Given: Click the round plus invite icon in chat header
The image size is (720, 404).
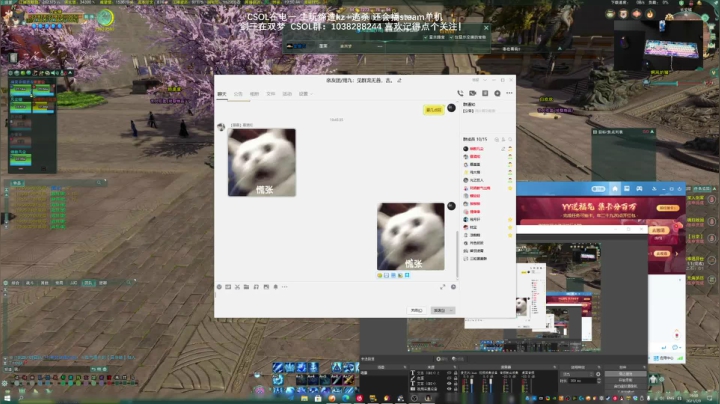Looking at the screenshot, I should click(x=497, y=93).
